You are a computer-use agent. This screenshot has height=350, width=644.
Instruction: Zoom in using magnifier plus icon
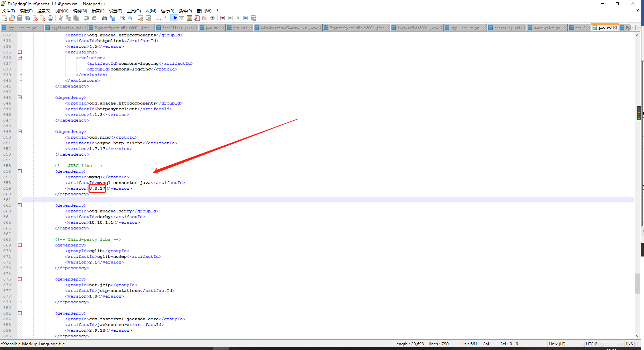123,18
